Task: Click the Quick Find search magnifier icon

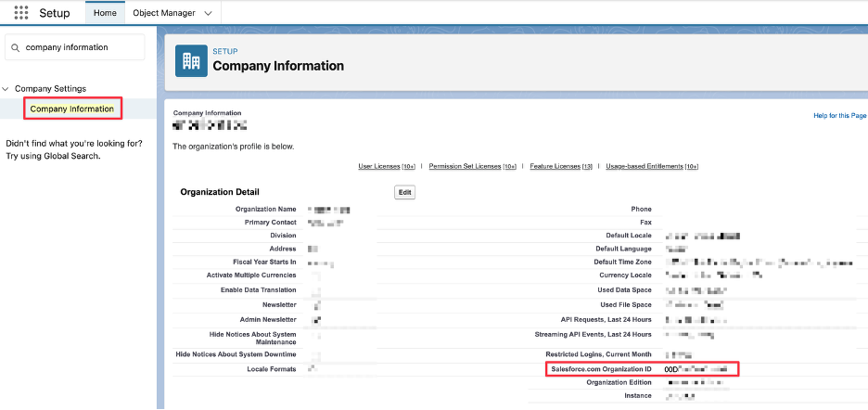Action: [x=16, y=47]
